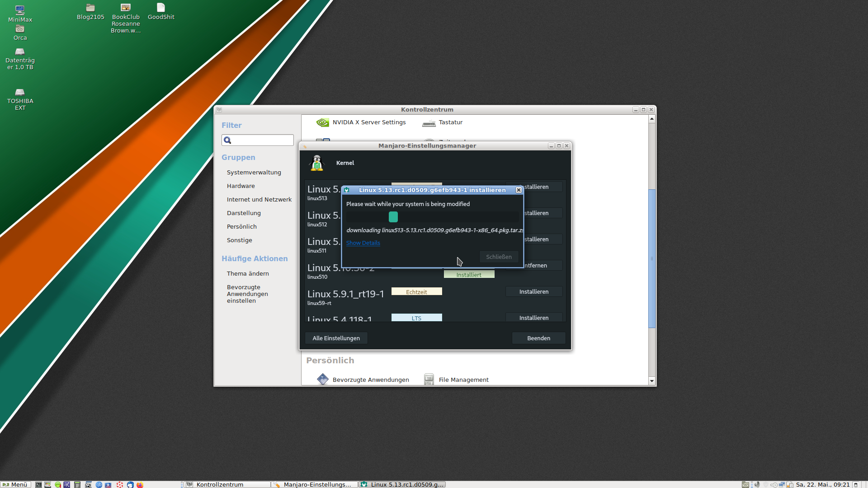Click the NVIDIA X Server Settings icon

322,122
